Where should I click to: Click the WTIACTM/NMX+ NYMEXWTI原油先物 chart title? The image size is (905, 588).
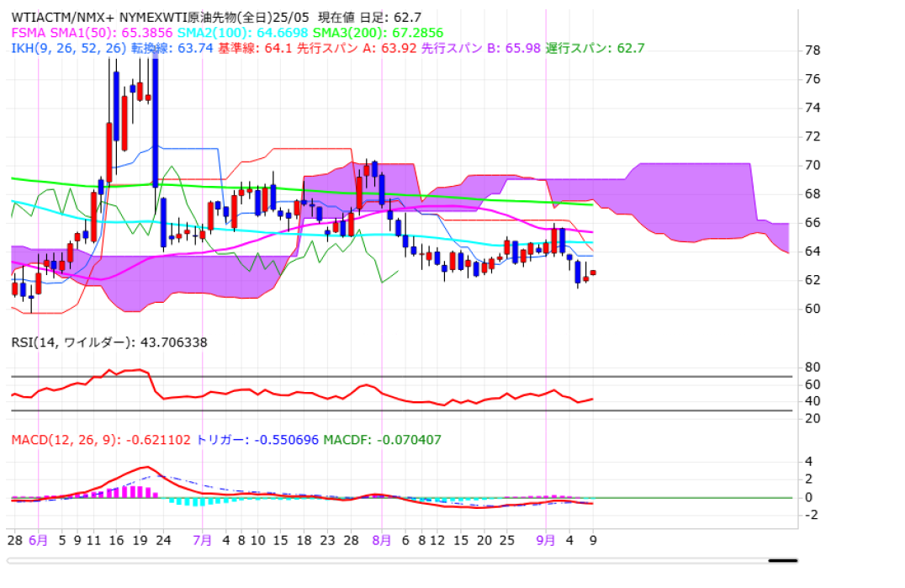(161, 18)
